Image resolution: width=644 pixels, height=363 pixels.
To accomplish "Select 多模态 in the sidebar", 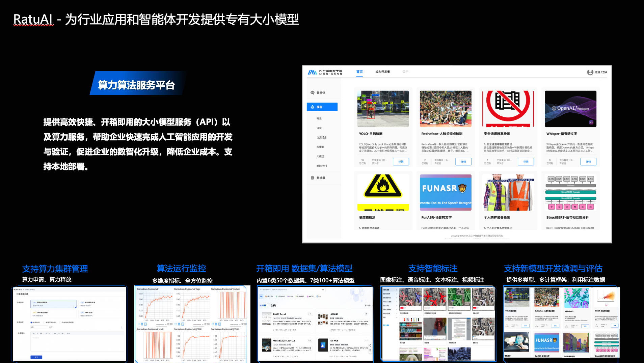I will [x=320, y=147].
